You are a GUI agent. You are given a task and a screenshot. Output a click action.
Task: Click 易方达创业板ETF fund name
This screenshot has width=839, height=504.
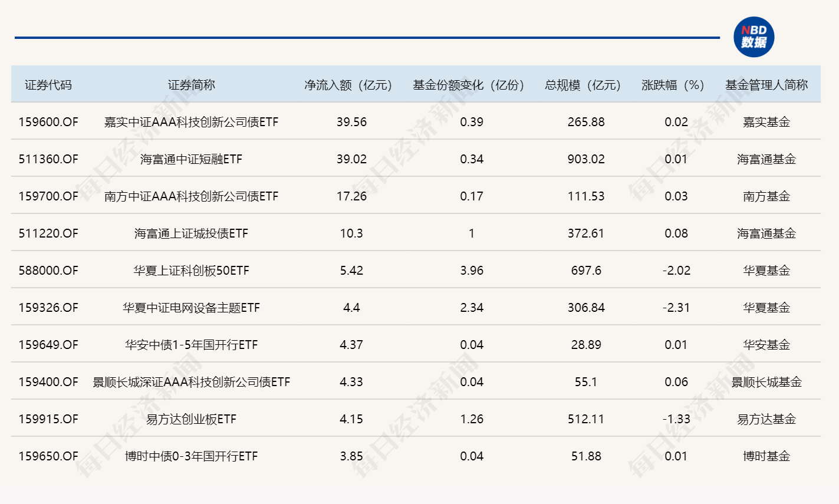coord(191,419)
